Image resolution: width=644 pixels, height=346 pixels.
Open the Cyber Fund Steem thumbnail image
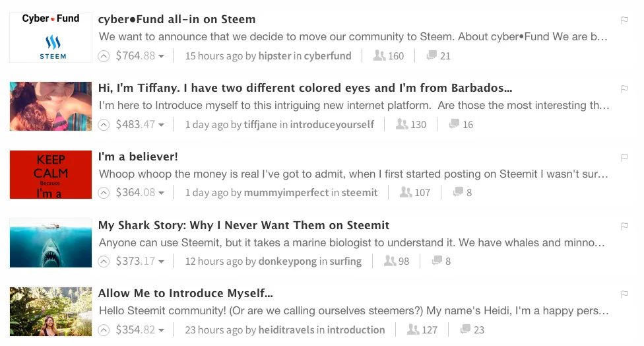pyautogui.click(x=51, y=38)
